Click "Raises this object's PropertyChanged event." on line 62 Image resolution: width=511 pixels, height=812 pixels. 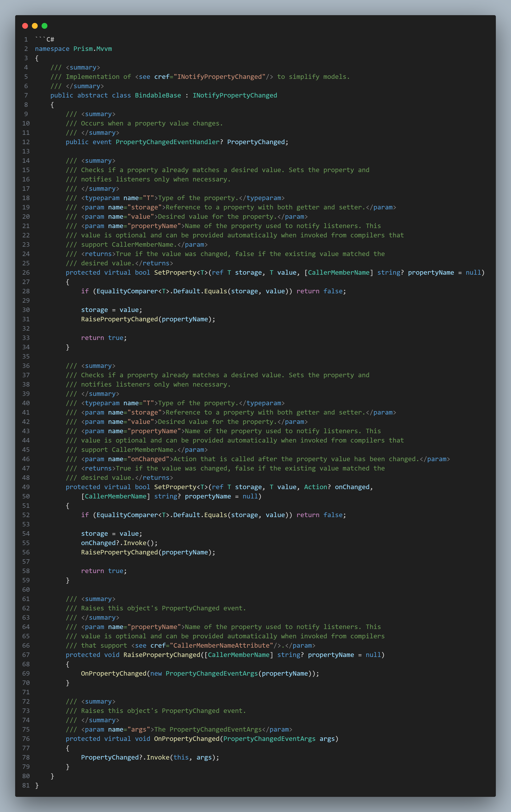[164, 608]
